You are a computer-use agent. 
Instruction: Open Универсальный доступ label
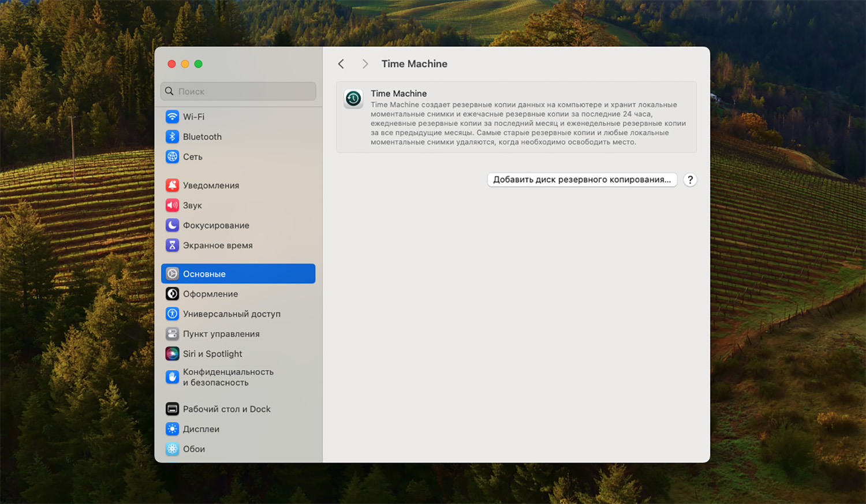tap(232, 314)
